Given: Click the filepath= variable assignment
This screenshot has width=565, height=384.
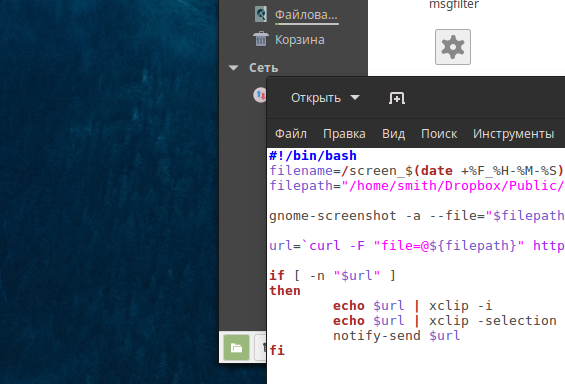Looking at the screenshot, I should (x=305, y=186).
